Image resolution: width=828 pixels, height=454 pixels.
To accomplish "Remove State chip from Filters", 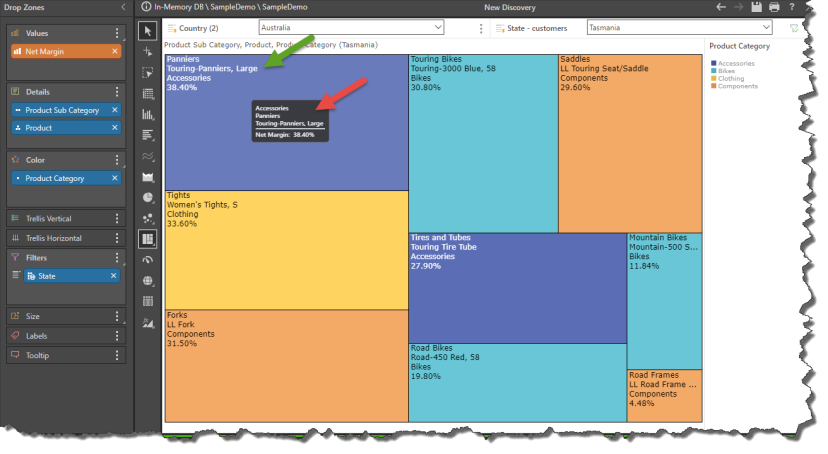I will click(x=114, y=276).
